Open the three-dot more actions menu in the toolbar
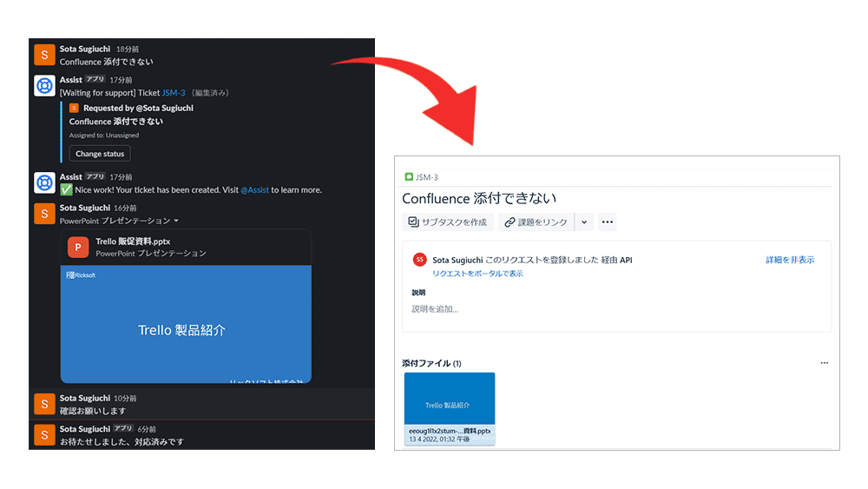 608,222
